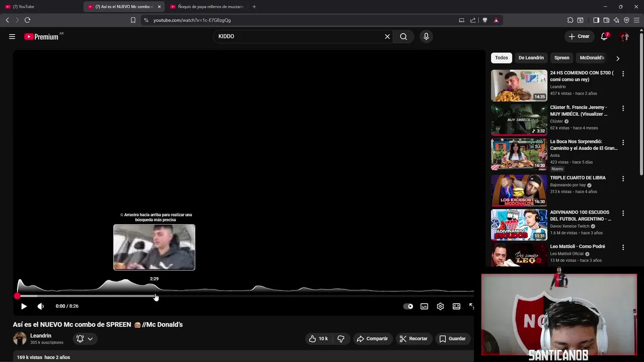Open TRIPLE CUARTO DE LIBRA thumbnail

click(519, 190)
